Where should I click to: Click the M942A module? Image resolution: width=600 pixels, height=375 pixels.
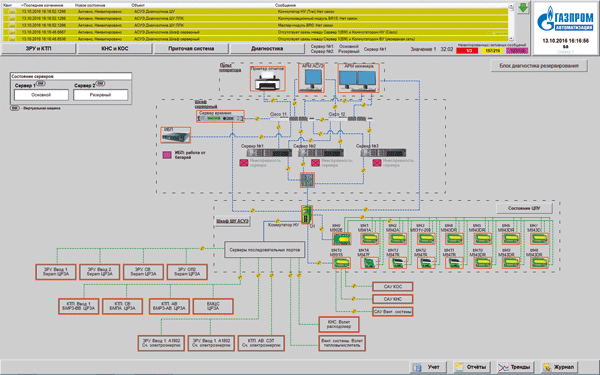coord(398,239)
